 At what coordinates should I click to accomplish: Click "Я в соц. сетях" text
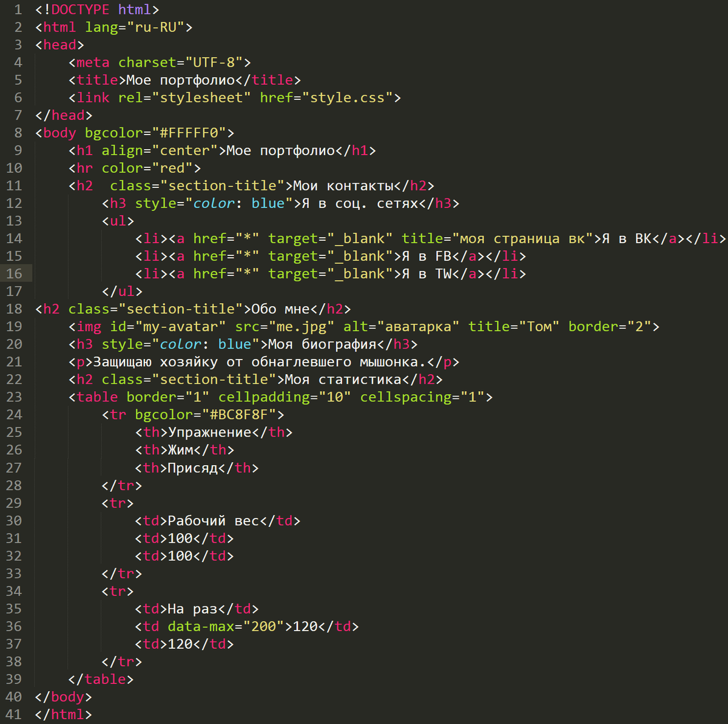pos(360,203)
